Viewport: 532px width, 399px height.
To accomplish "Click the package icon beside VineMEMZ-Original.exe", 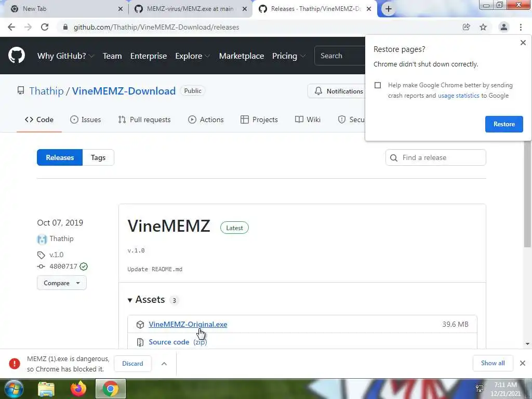I will pos(140,325).
